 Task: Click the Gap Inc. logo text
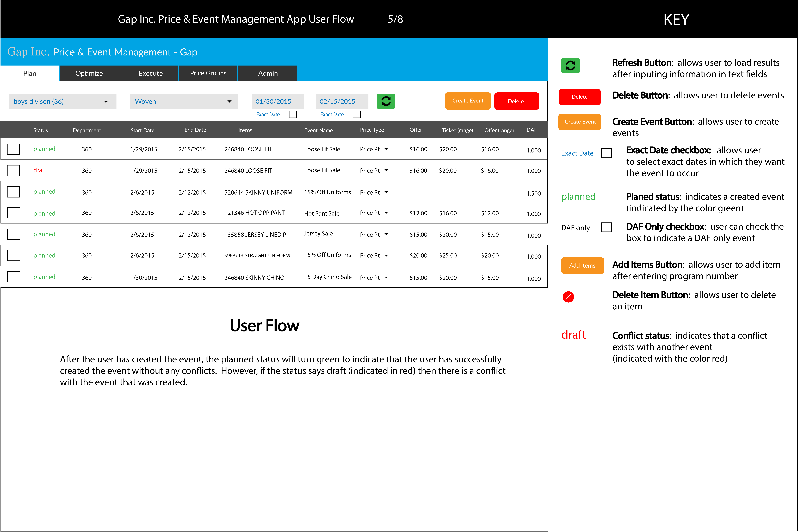[x=28, y=52]
